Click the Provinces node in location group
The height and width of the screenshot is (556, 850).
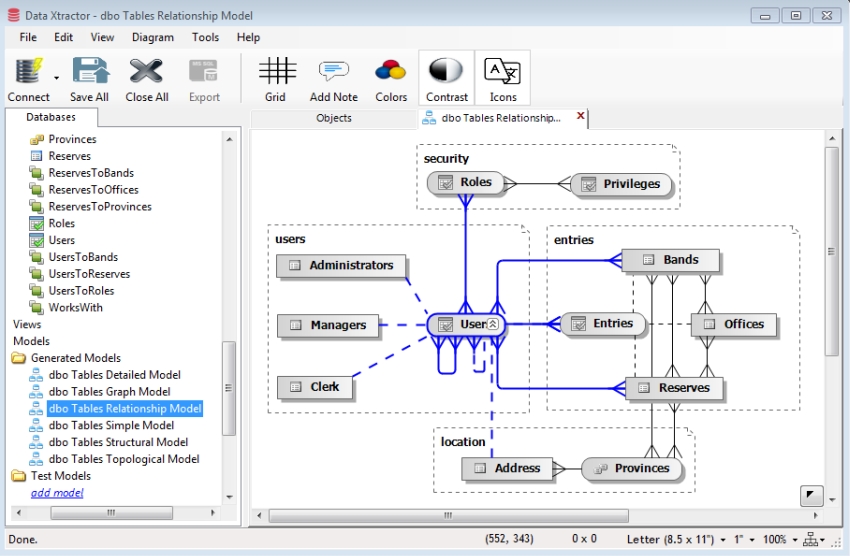[631, 468]
